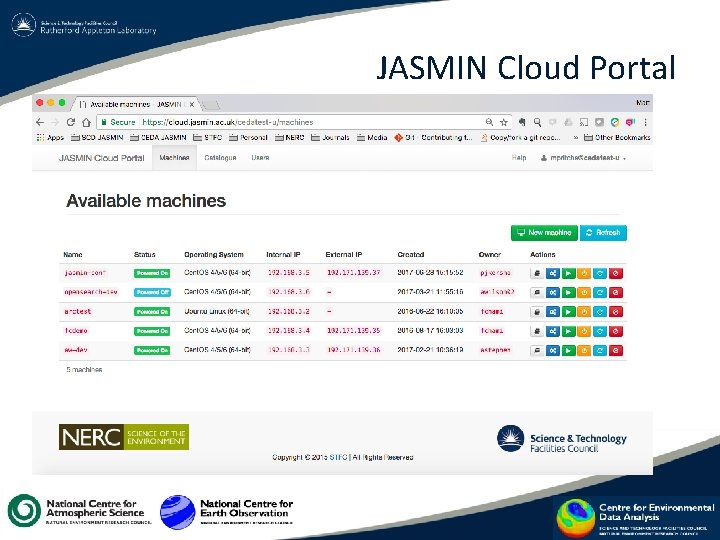Open the Other Bookmarks folder

click(617, 137)
